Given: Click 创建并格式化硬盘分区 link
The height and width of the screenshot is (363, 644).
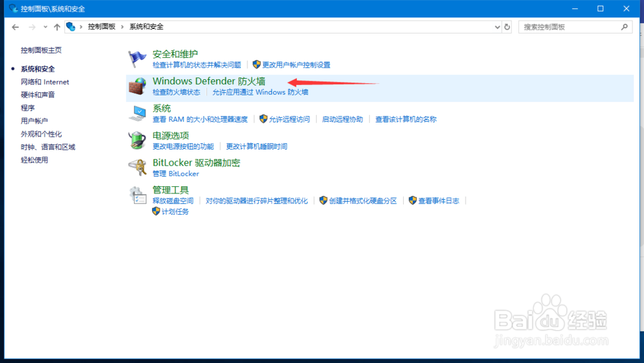Looking at the screenshot, I should pos(363,201).
